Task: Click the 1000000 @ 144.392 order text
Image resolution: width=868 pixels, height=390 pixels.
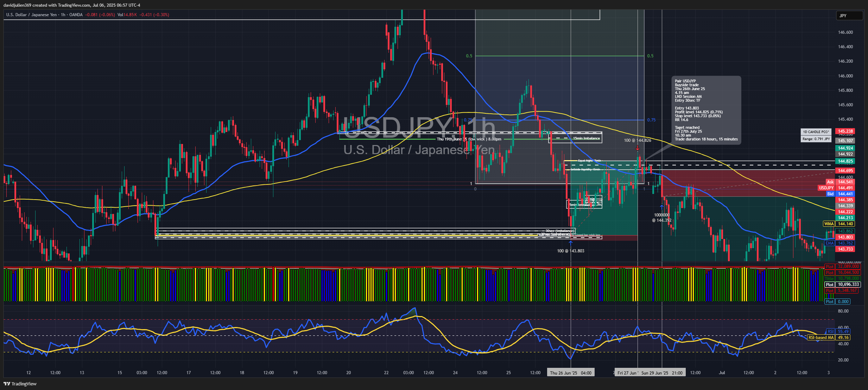Action: [661, 218]
